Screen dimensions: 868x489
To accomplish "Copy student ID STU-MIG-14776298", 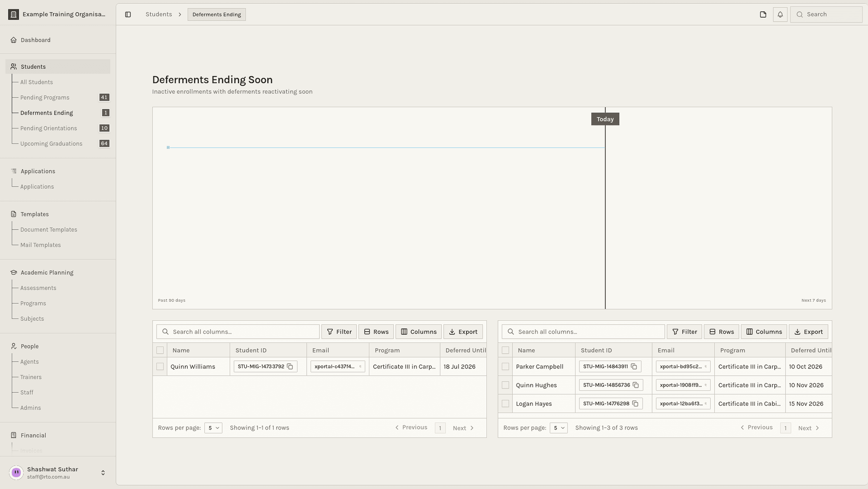I will [635, 404].
